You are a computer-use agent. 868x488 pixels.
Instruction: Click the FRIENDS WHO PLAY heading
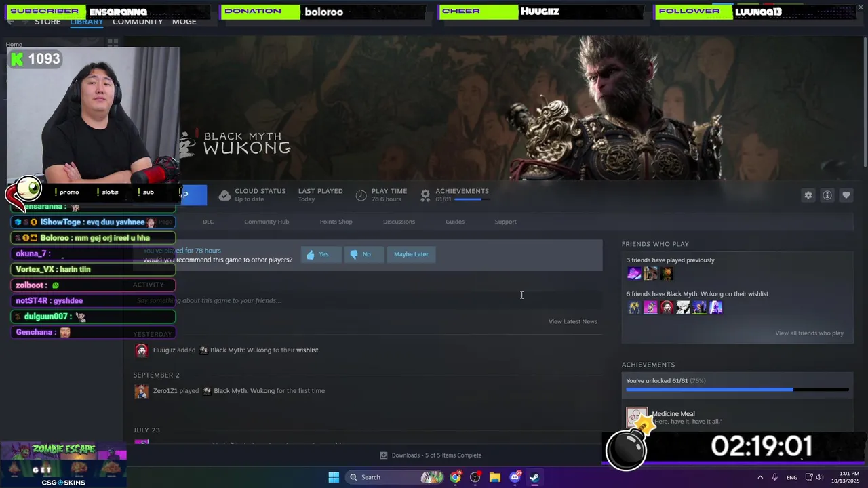coord(655,244)
